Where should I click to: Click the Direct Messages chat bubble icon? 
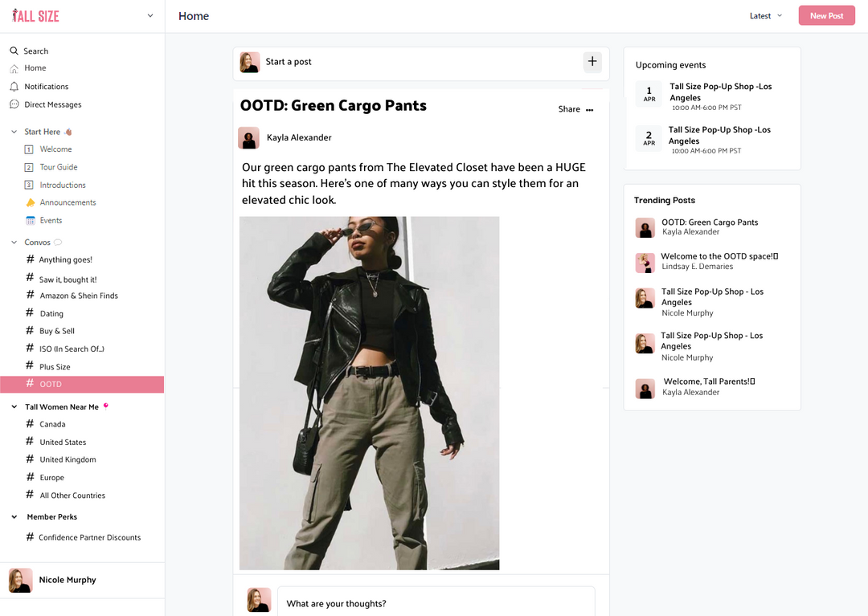pyautogui.click(x=14, y=104)
